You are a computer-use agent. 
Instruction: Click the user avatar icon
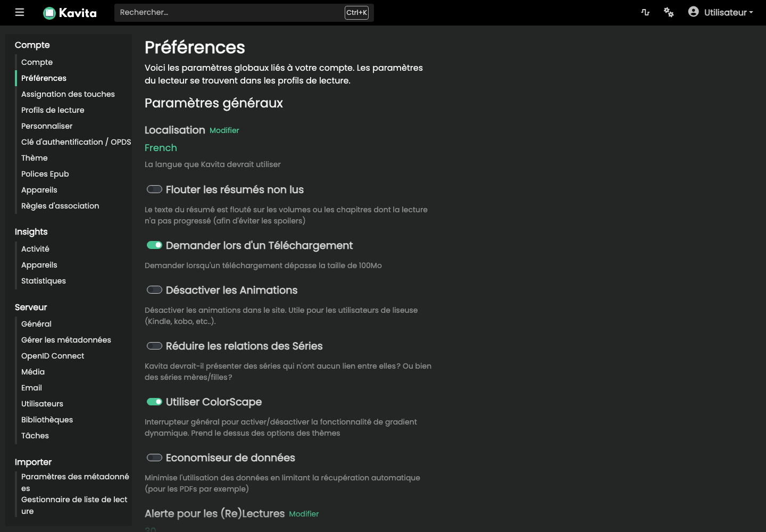(693, 11)
